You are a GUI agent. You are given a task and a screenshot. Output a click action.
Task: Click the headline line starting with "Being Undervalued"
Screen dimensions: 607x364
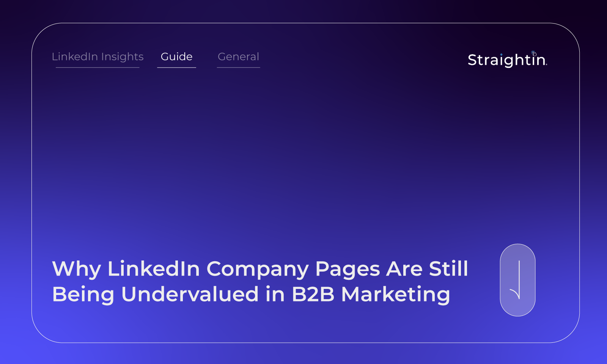click(251, 295)
